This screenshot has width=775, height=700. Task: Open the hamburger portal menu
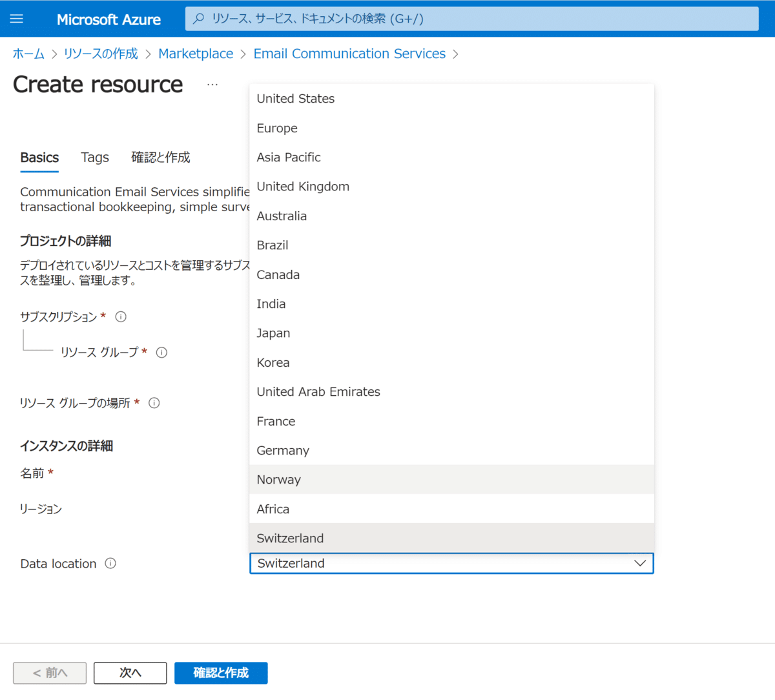[17, 19]
